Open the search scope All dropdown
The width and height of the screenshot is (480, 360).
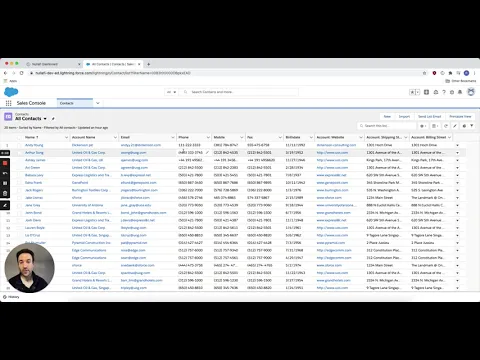click(171, 92)
